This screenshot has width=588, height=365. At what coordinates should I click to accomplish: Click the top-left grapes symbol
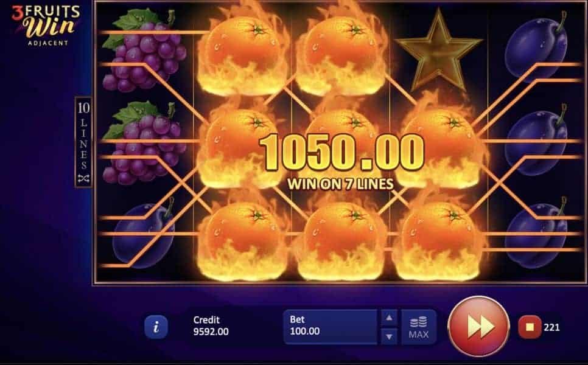144,50
